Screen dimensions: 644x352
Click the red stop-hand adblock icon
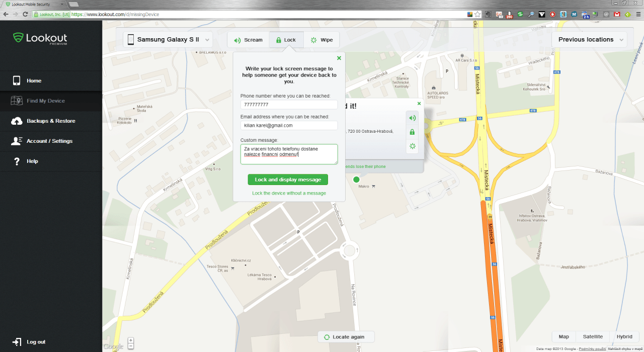[x=553, y=15]
